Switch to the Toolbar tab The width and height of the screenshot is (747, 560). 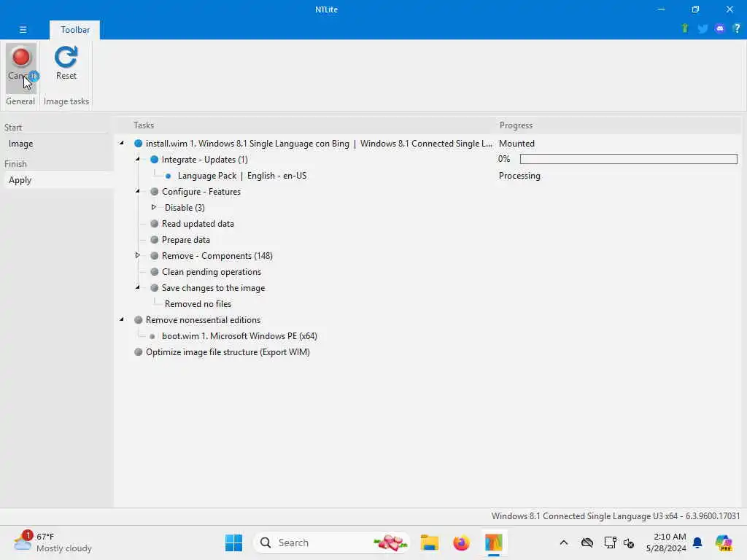point(75,29)
